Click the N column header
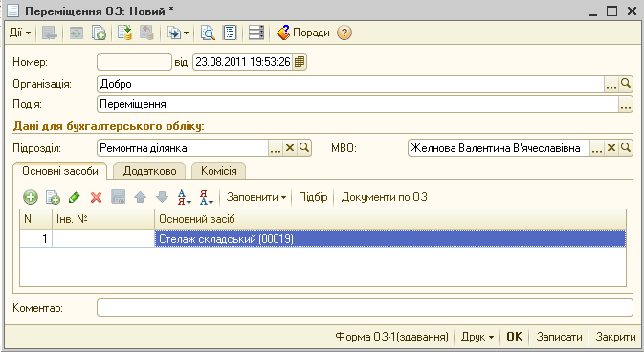This screenshot has width=644, height=352. 35,219
